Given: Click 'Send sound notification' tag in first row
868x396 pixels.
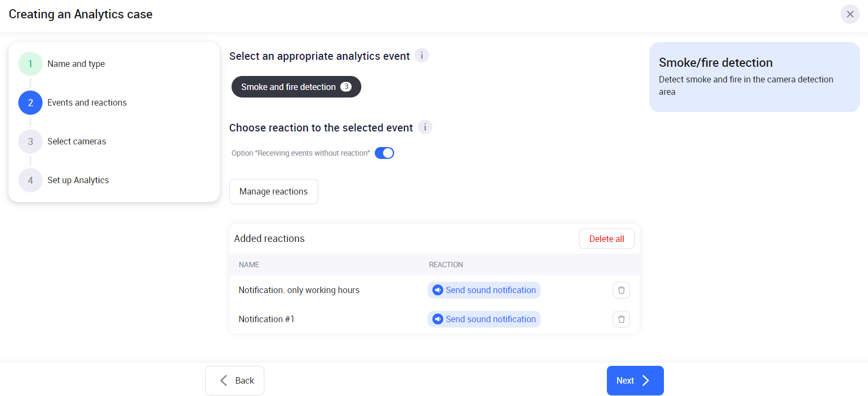Looking at the screenshot, I should click(491, 290).
